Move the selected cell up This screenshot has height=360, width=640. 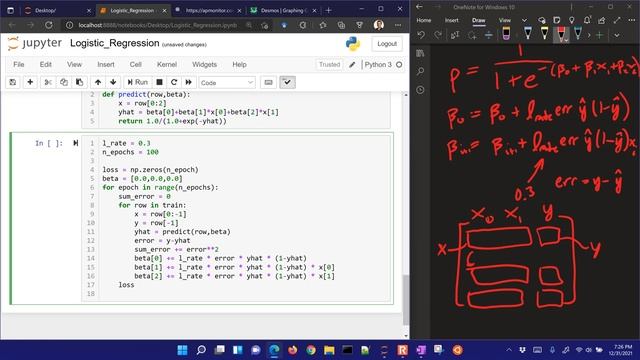[x=98, y=82]
